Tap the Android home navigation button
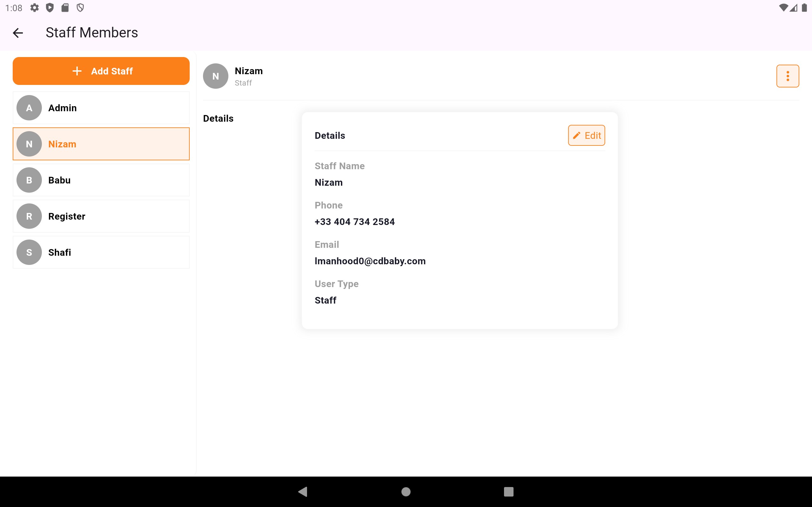 406,491
